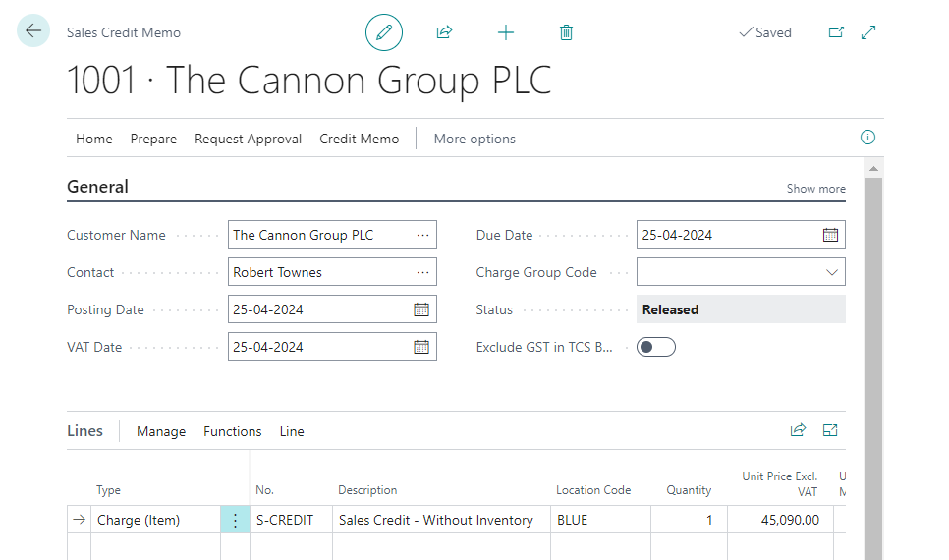Viewport: 949px width, 560px height.
Task: Open the info pane icon
Action: [867, 138]
